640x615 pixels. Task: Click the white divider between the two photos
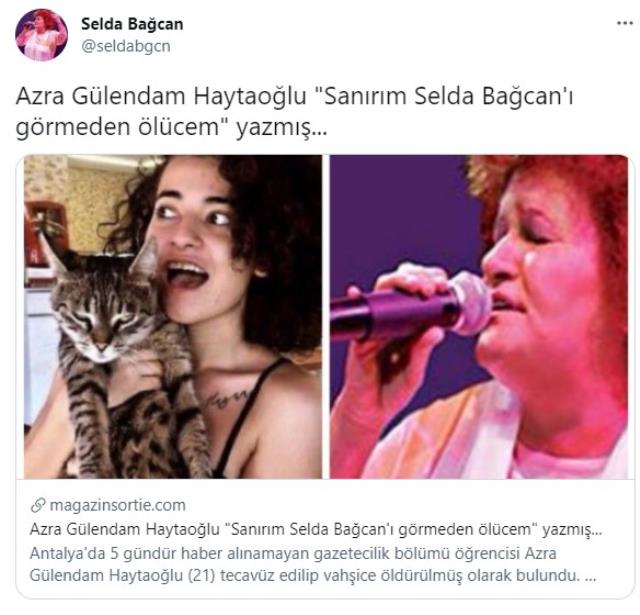click(326, 317)
